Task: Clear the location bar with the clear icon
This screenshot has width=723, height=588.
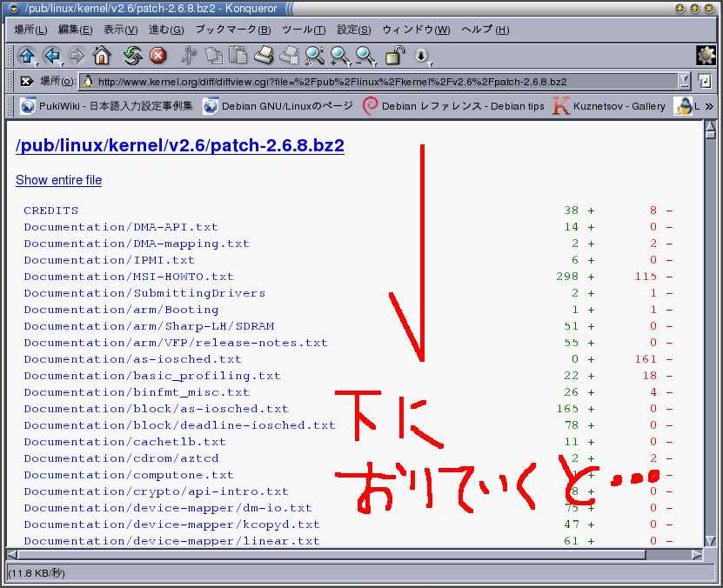Action: click(x=26, y=81)
